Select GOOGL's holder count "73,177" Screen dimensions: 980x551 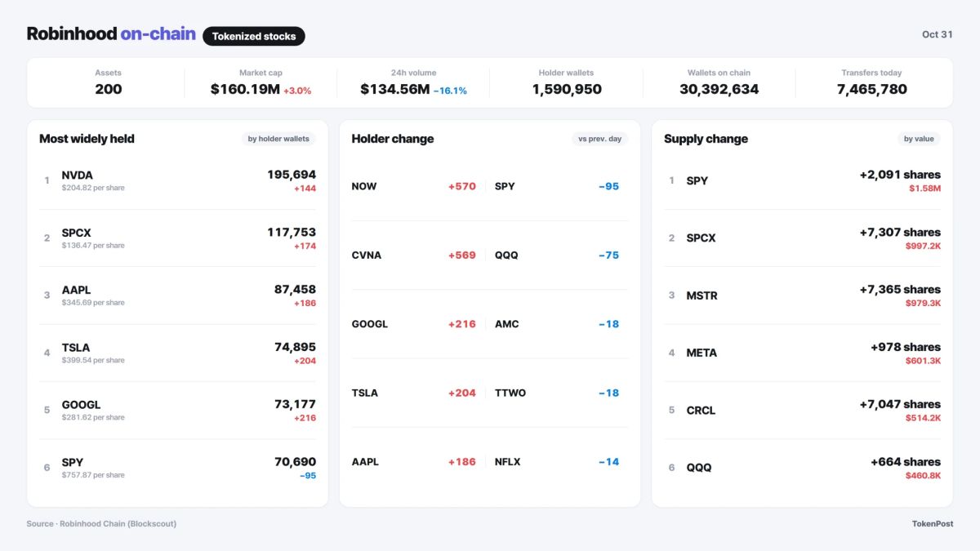point(295,405)
